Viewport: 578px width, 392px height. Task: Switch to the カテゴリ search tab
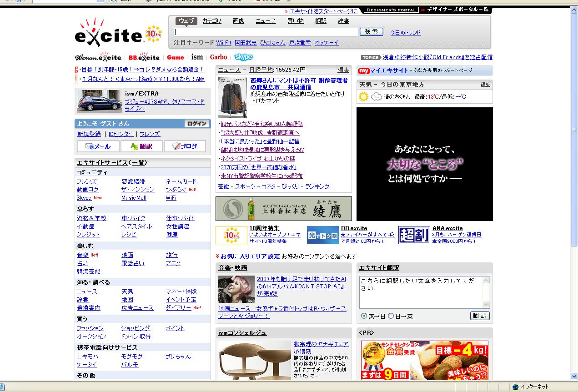click(x=212, y=21)
